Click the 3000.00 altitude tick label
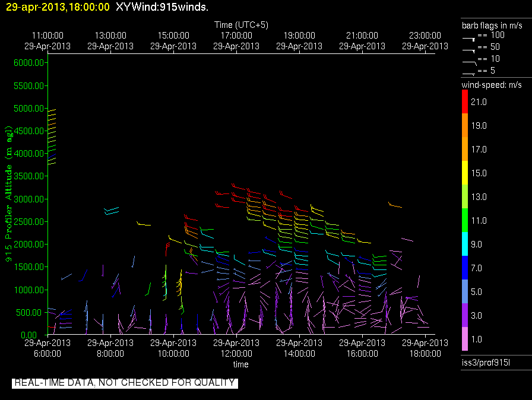The width and height of the screenshot is (532, 400). pyautogui.click(x=29, y=199)
